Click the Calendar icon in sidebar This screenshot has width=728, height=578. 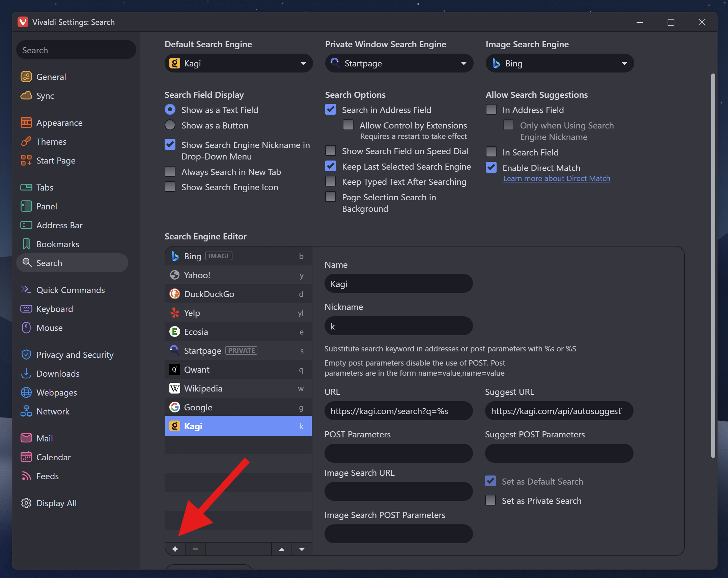tap(26, 457)
